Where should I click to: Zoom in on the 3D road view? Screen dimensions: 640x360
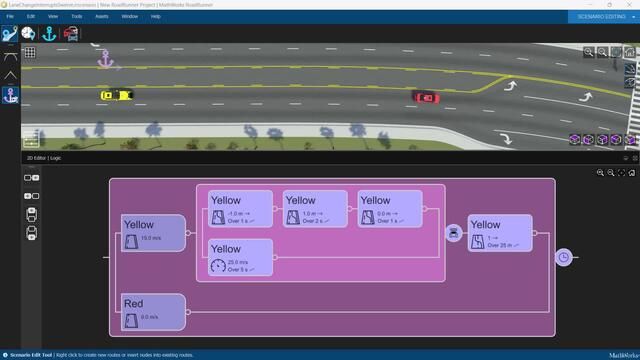(589, 52)
